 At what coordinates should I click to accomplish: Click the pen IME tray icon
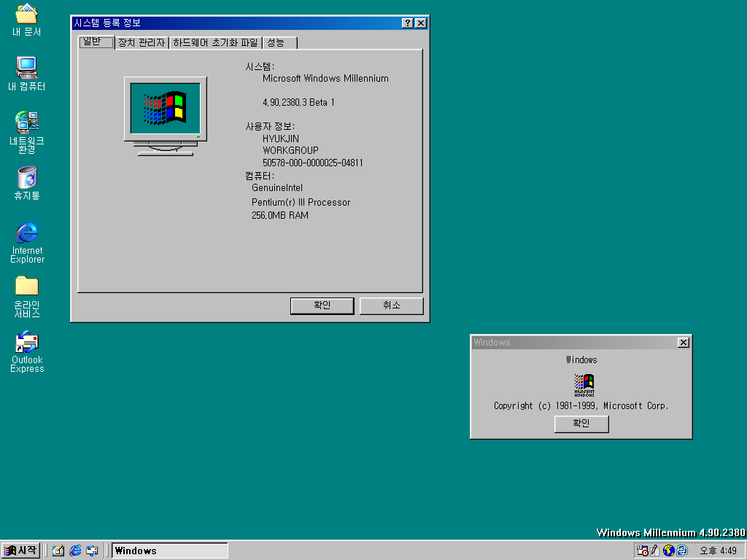pos(655,551)
